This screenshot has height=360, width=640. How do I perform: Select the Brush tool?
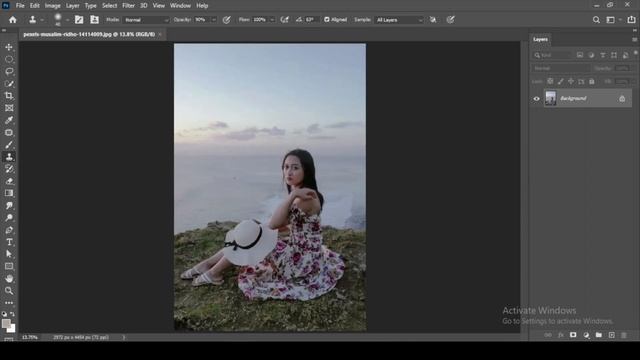click(x=9, y=145)
